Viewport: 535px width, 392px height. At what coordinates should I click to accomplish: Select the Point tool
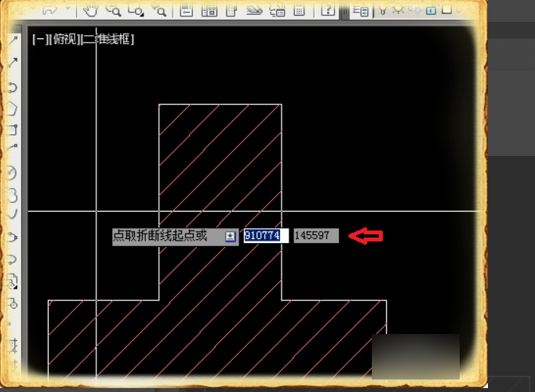point(9,324)
